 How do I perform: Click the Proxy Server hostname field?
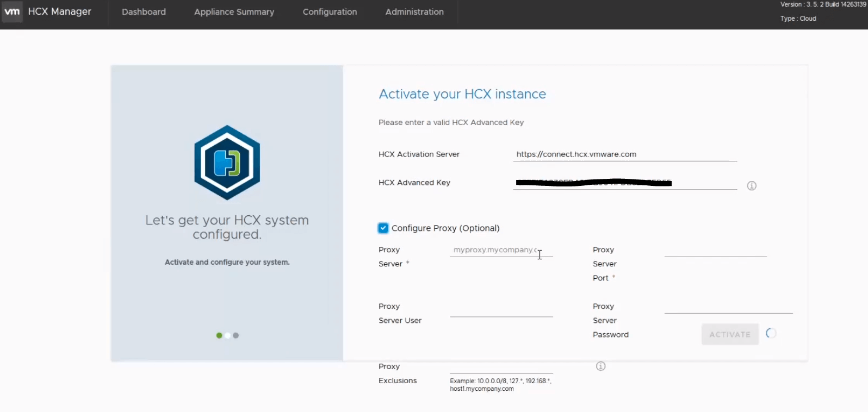pyautogui.click(x=500, y=250)
